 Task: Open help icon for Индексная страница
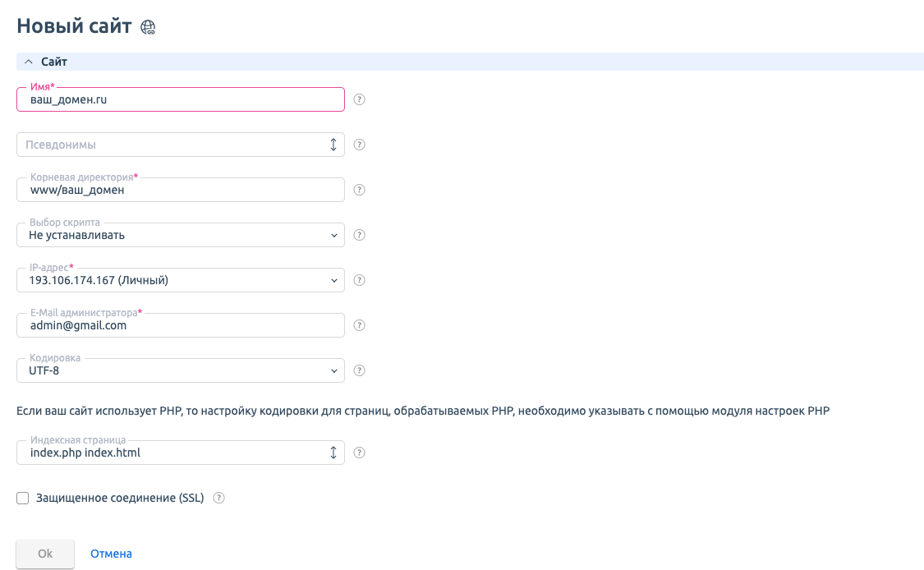click(x=359, y=453)
